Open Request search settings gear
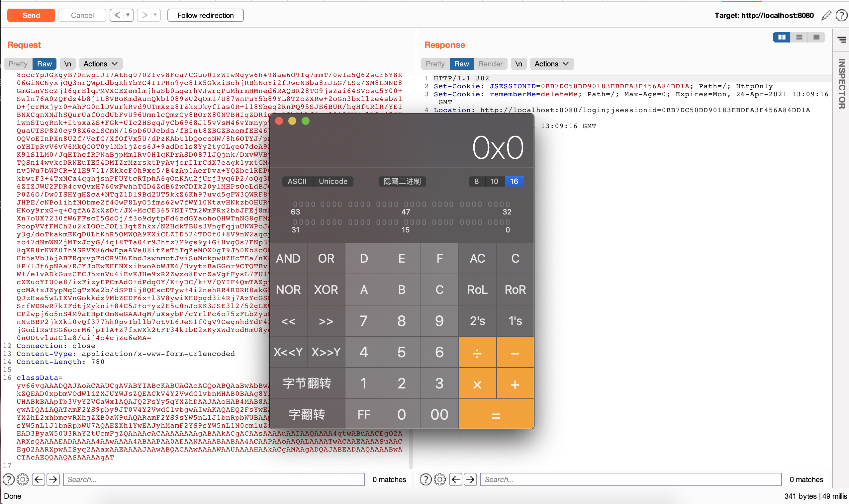This screenshot has width=849, height=504. coord(23,479)
